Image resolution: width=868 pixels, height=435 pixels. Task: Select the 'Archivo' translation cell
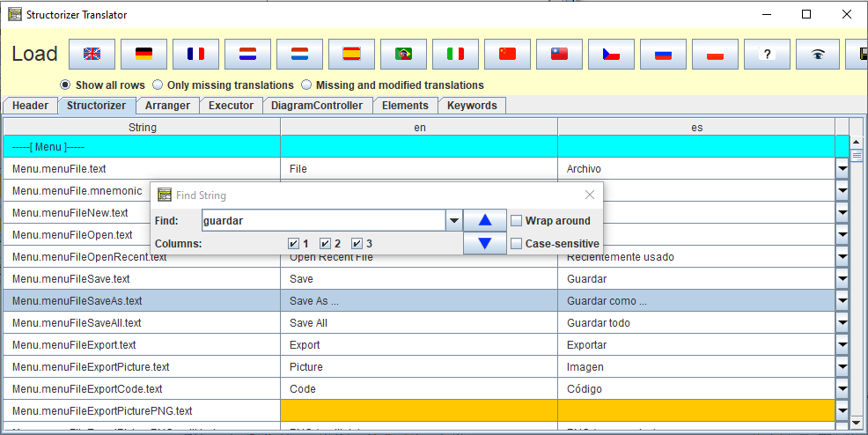point(697,169)
